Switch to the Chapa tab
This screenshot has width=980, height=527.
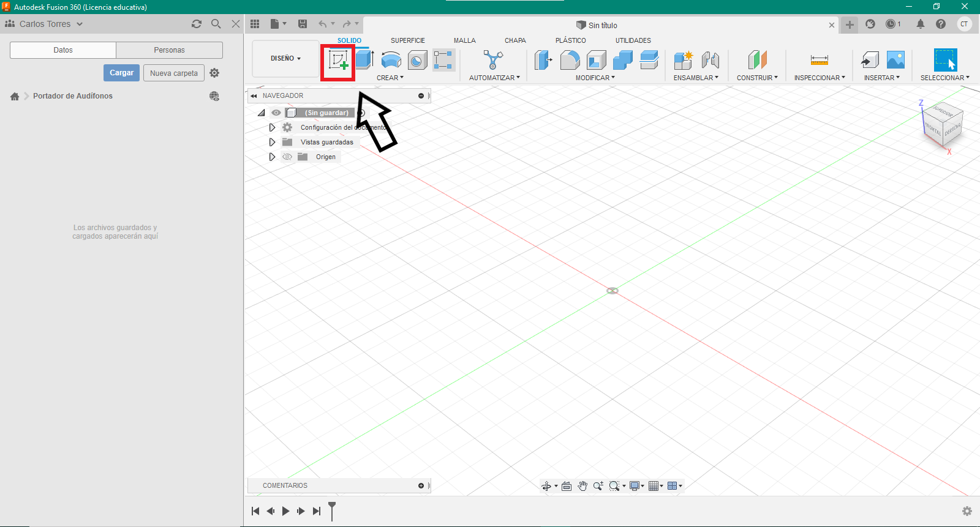click(515, 40)
